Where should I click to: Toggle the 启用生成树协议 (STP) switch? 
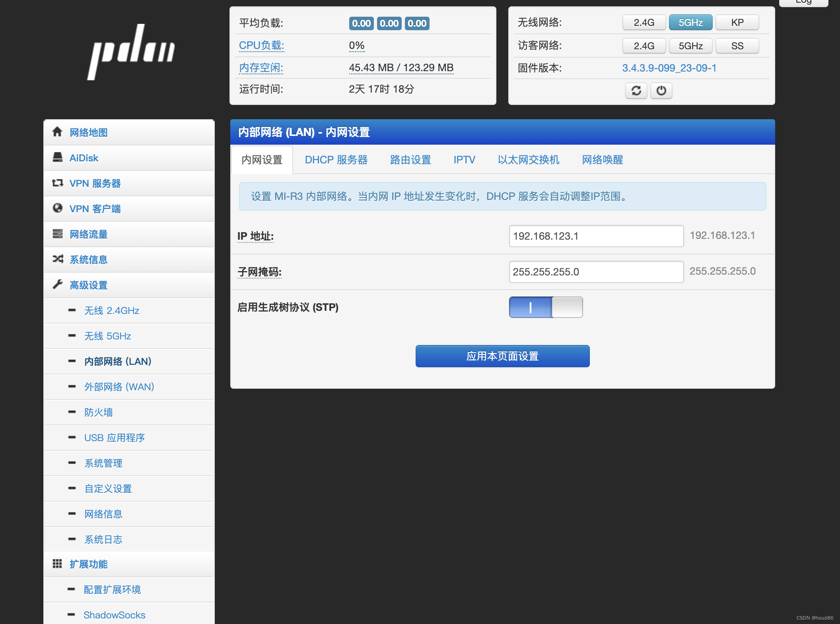546,307
